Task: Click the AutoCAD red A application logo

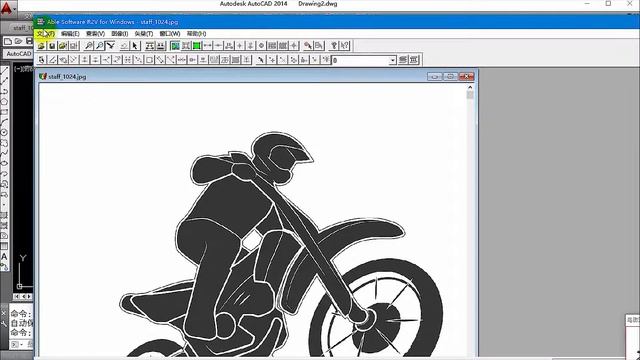Action: pyautogui.click(x=7, y=7)
